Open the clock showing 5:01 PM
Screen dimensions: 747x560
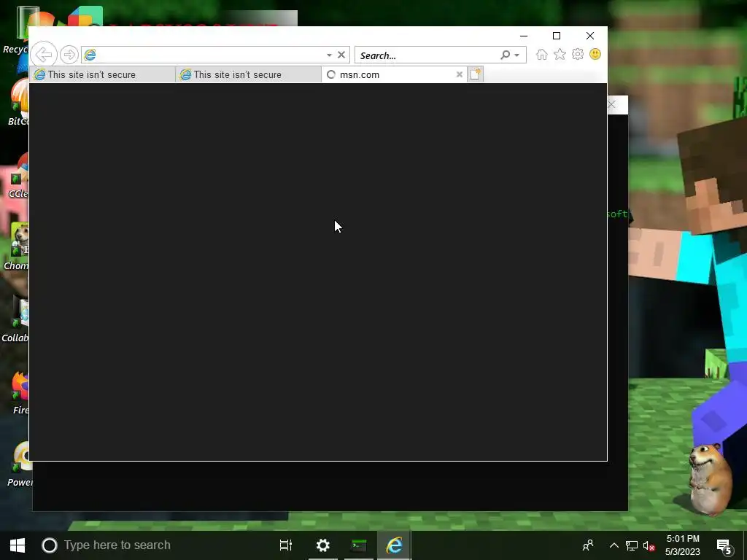(x=683, y=545)
